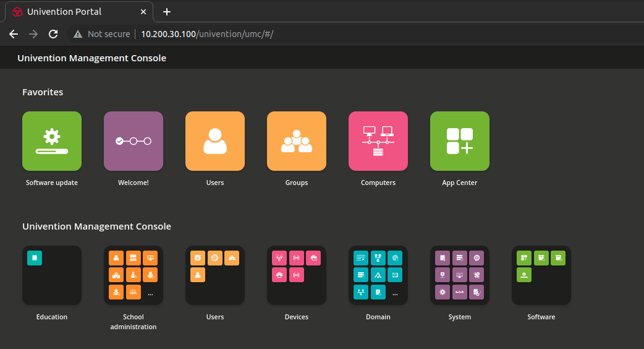Launch the Users module in Favorites
The width and height of the screenshot is (644, 349).
click(215, 141)
